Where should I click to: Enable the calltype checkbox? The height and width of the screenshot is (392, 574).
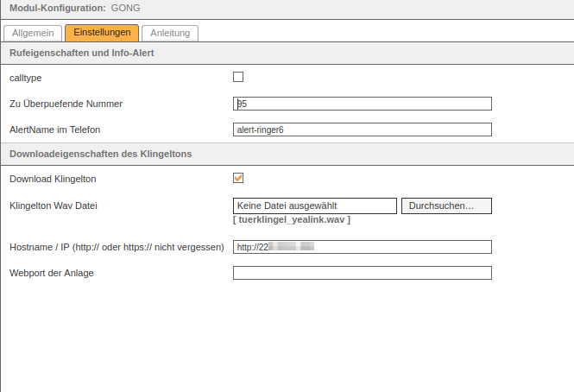pyautogui.click(x=238, y=78)
